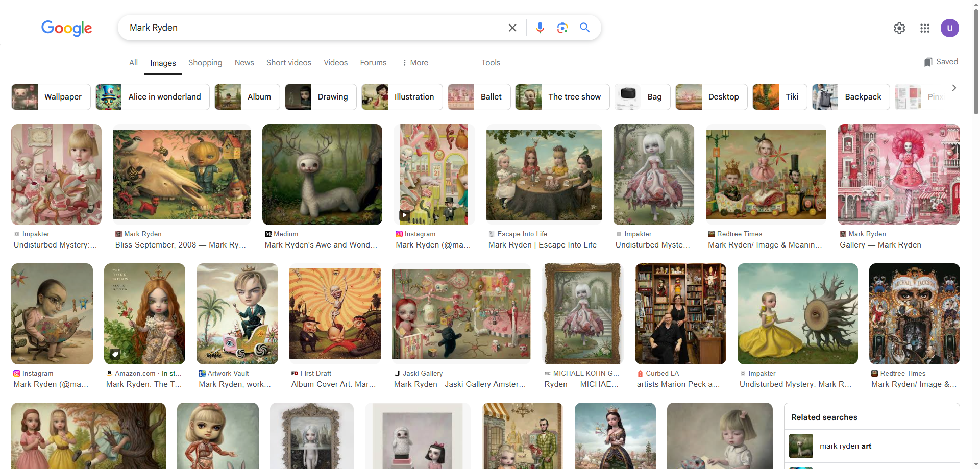Open the pink Gallery — Mark Ryden thumbnail

899,175
